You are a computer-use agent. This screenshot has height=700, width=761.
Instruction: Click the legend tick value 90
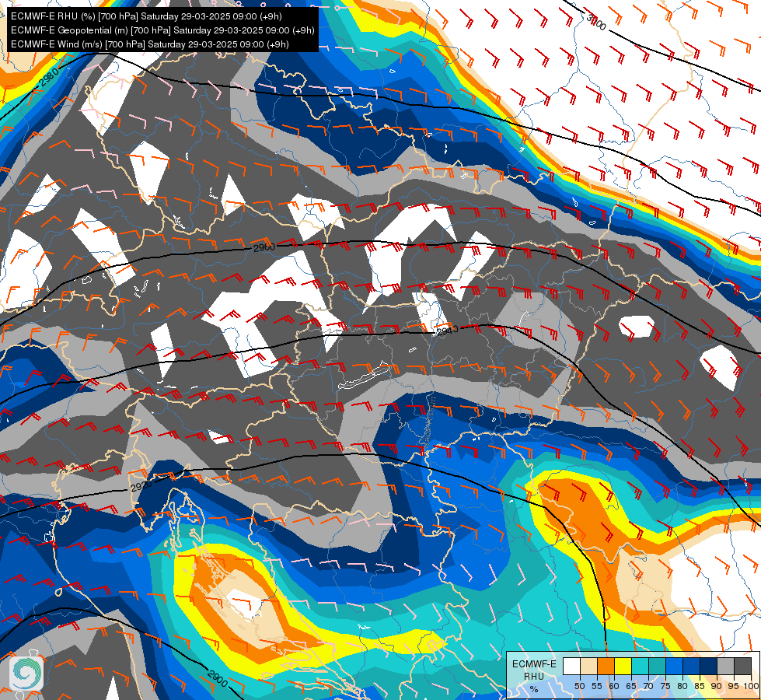tap(717, 686)
